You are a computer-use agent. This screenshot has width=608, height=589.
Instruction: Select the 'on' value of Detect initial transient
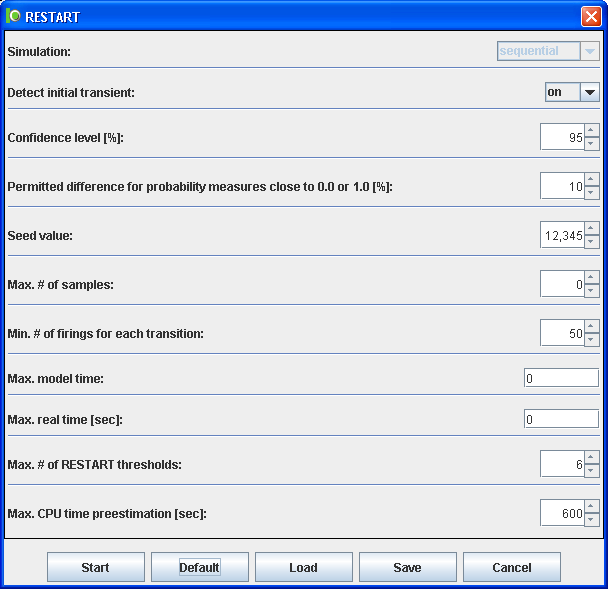563,92
